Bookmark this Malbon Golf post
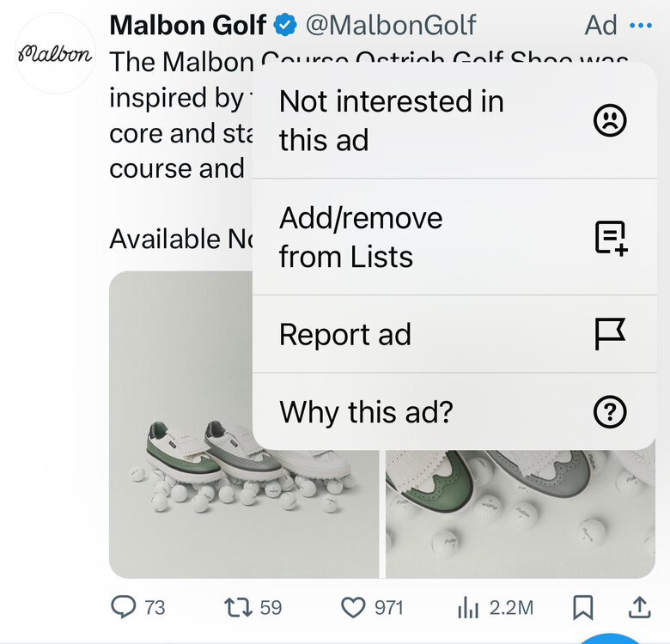The width and height of the screenshot is (670, 644). [x=583, y=608]
